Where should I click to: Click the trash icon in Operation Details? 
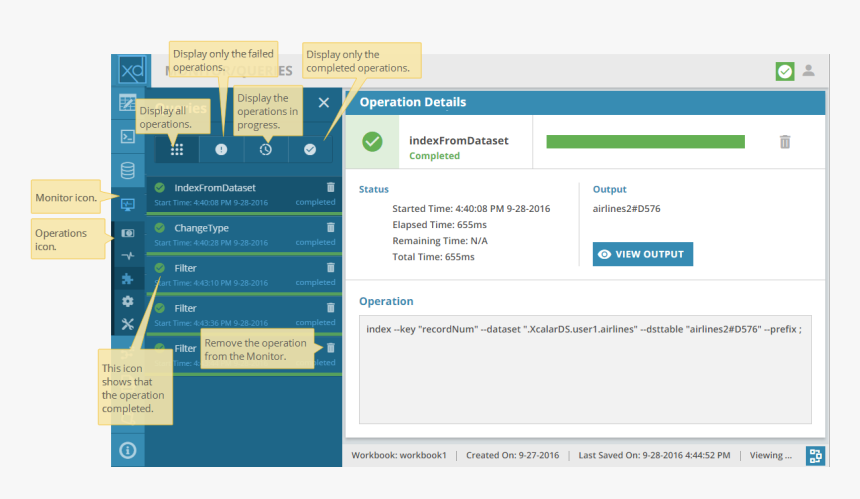click(x=785, y=142)
